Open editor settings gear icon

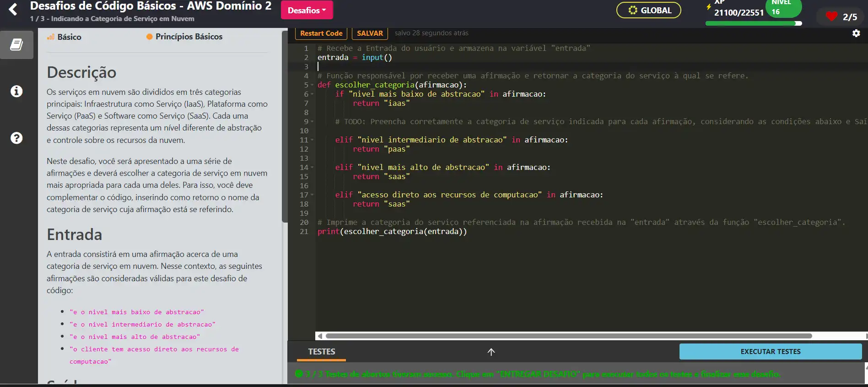pyautogui.click(x=856, y=33)
